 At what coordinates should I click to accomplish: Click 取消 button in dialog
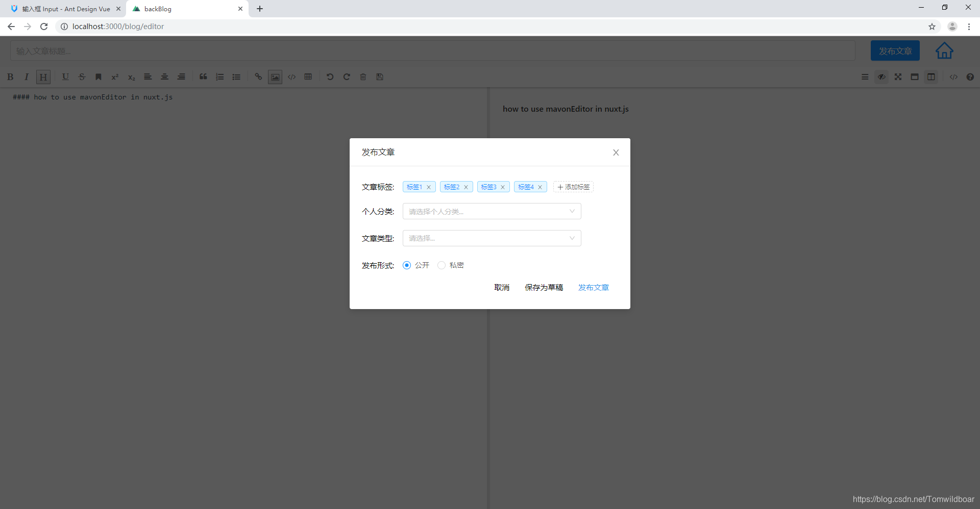pyautogui.click(x=502, y=288)
